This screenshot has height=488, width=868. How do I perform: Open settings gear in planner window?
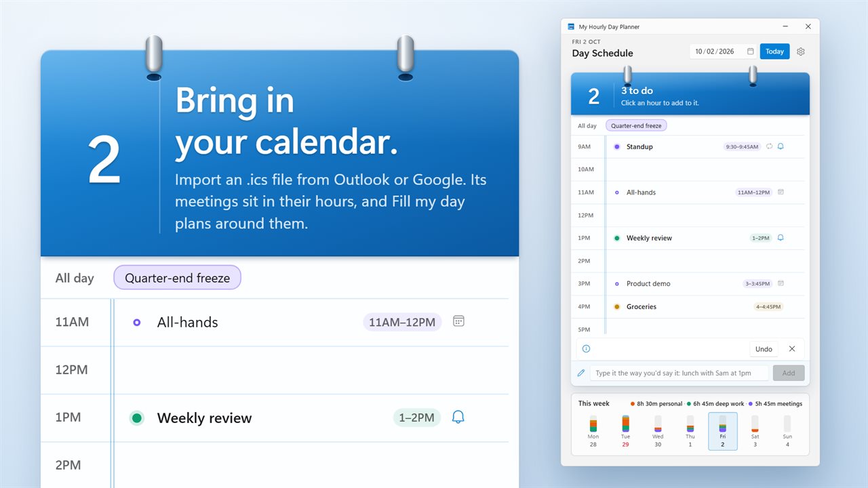[800, 52]
